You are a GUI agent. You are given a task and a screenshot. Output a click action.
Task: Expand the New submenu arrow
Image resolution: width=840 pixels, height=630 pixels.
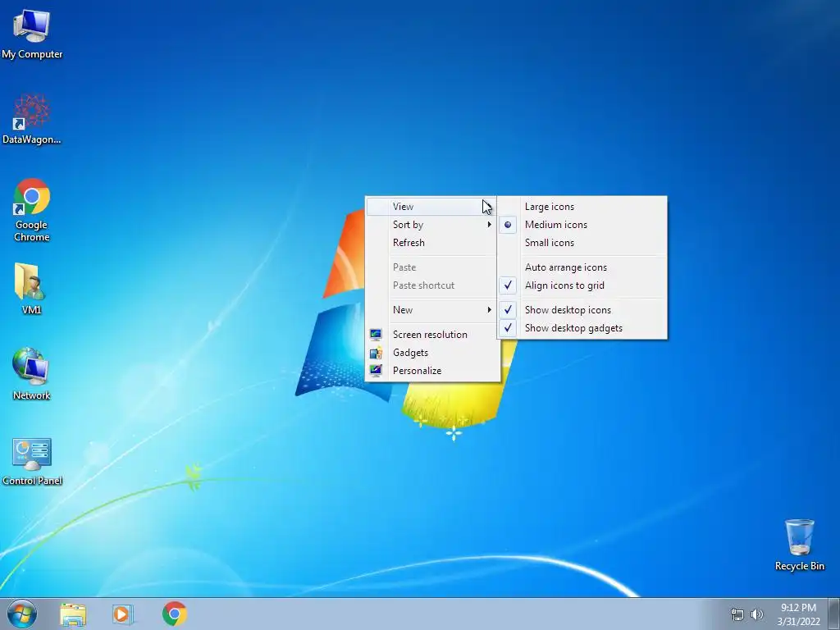(x=489, y=309)
